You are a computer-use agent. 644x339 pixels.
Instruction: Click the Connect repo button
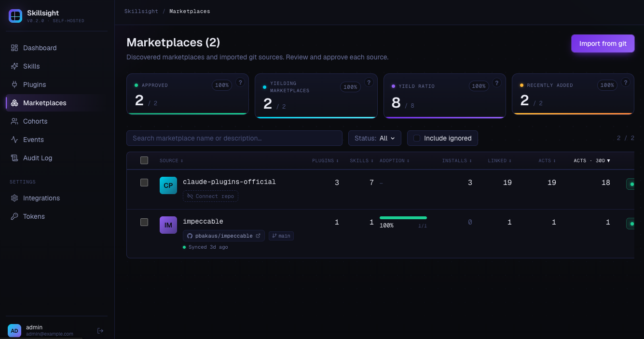pyautogui.click(x=210, y=196)
